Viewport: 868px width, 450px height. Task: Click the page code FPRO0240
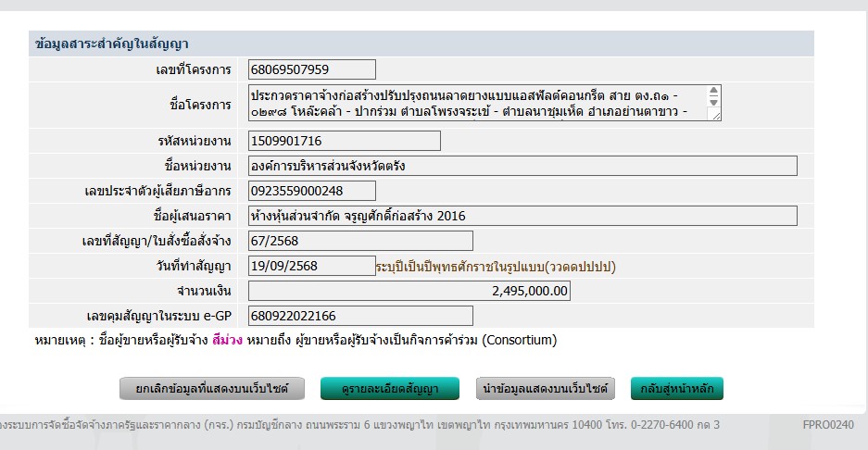click(828, 425)
